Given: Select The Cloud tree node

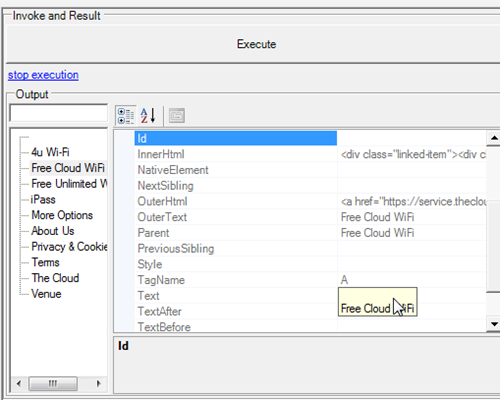Looking at the screenshot, I should (x=55, y=278).
